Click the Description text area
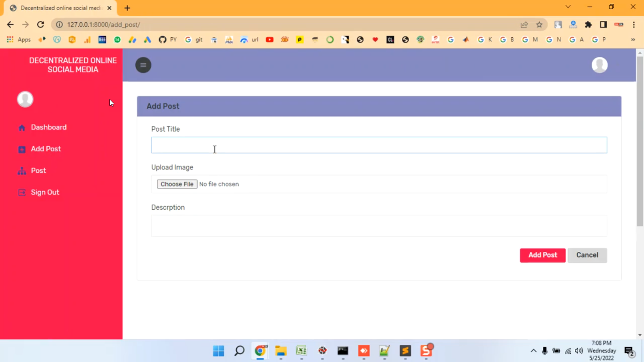The height and width of the screenshot is (362, 644). [x=379, y=226]
